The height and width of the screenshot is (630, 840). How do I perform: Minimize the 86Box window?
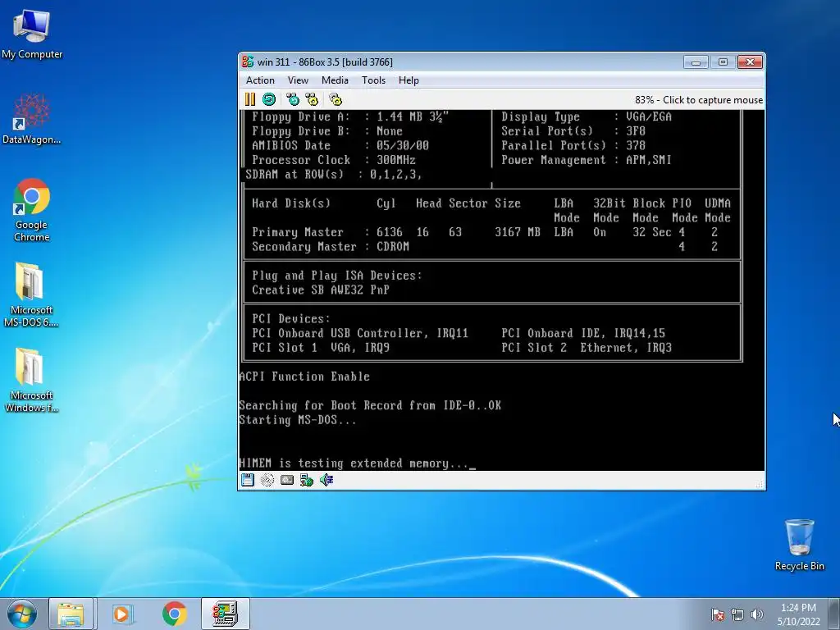click(696, 62)
